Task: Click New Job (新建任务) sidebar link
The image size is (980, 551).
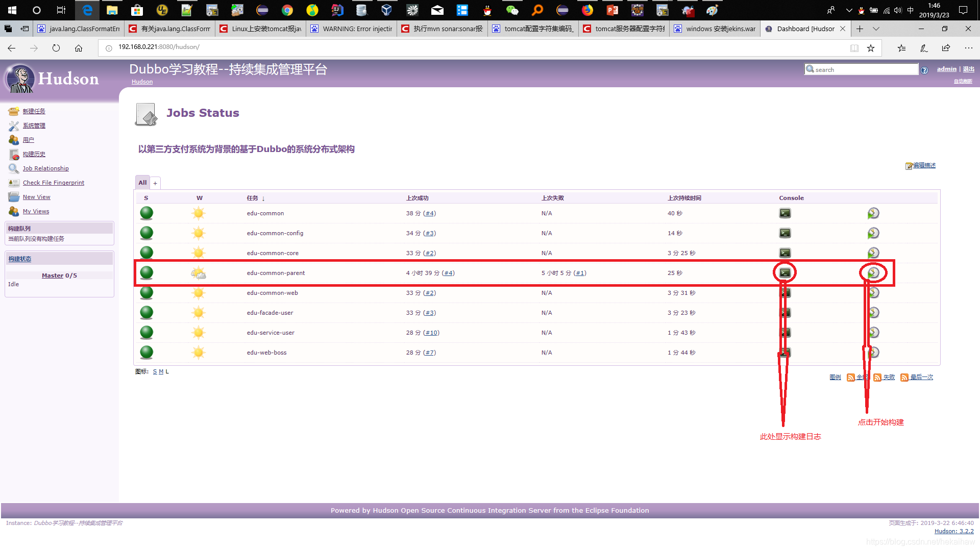Action: [34, 111]
